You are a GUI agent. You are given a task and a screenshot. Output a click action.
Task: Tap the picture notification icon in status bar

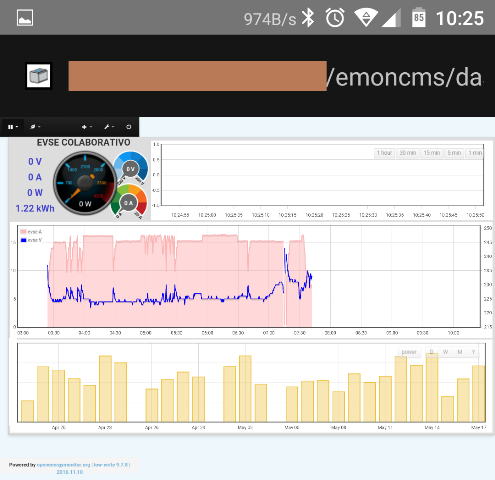pos(25,18)
